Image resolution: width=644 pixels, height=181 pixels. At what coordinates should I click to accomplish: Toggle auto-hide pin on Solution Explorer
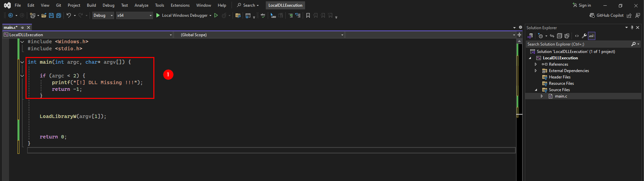632,27
